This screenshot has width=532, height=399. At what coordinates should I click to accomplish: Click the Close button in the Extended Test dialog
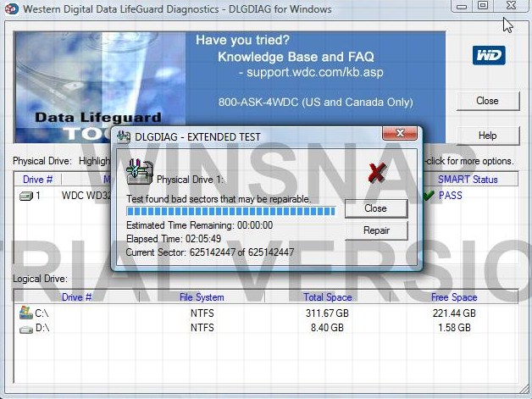tap(376, 208)
